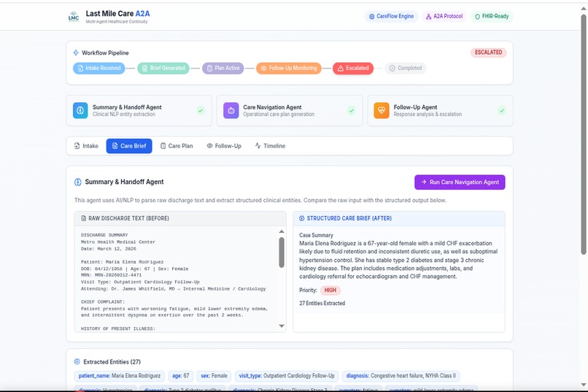
Task: Click the raw discharge text scroll down arrow
Action: (282, 326)
